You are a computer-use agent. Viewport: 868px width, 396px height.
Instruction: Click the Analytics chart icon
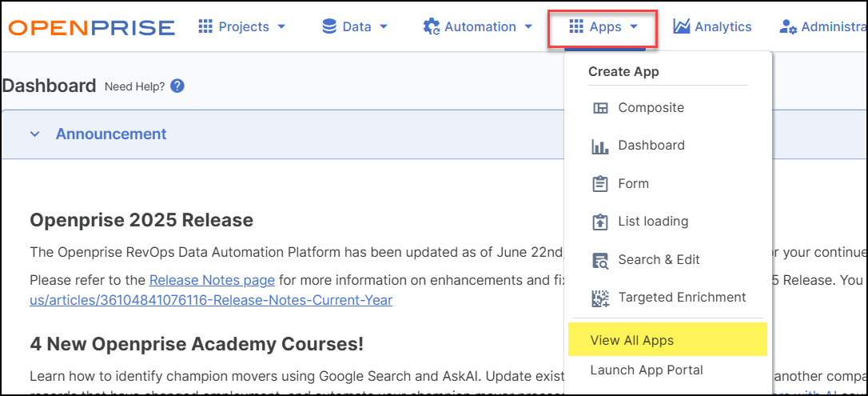point(682,26)
